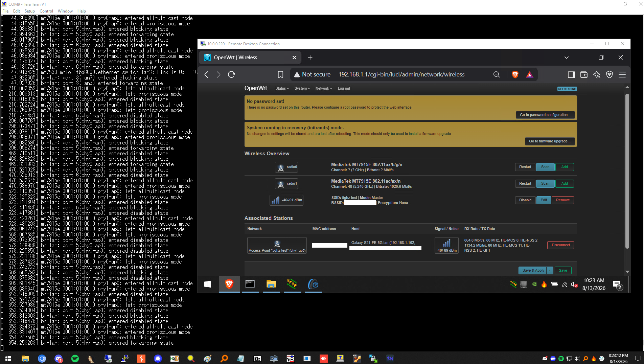This screenshot has width=644, height=364.
Task: Open Brave VPN shield icon
Action: tap(609, 74)
